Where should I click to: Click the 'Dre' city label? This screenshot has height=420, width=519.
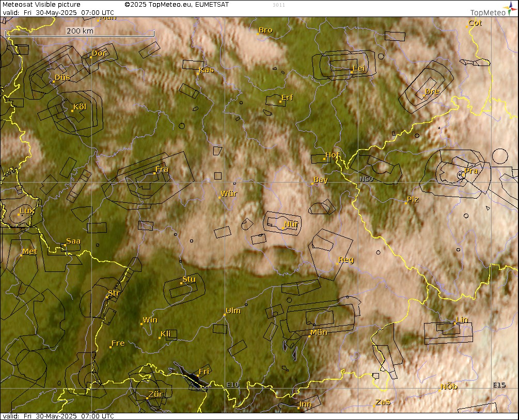(432, 92)
